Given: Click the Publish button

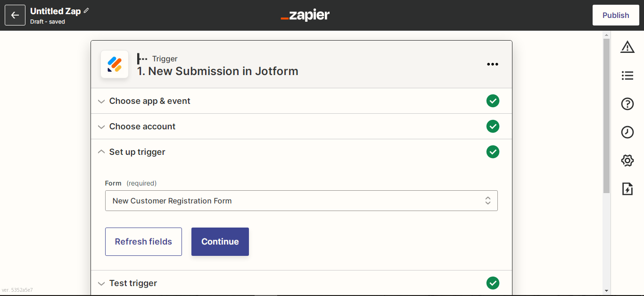Looking at the screenshot, I should click(x=616, y=15).
